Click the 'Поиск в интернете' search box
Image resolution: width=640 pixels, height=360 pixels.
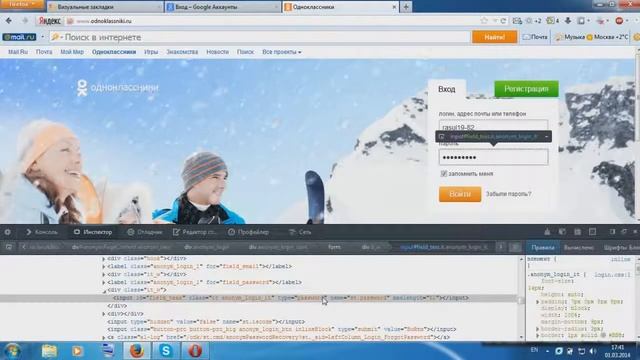click(260, 37)
